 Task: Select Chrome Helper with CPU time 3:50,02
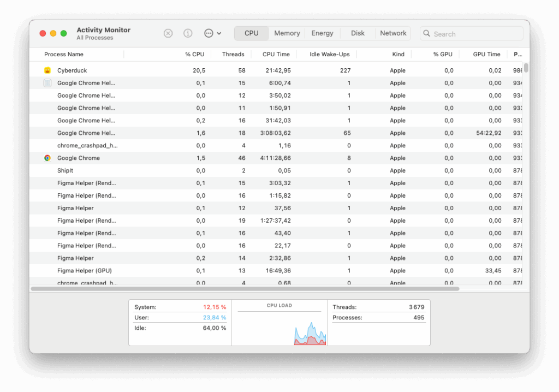[x=276, y=95]
